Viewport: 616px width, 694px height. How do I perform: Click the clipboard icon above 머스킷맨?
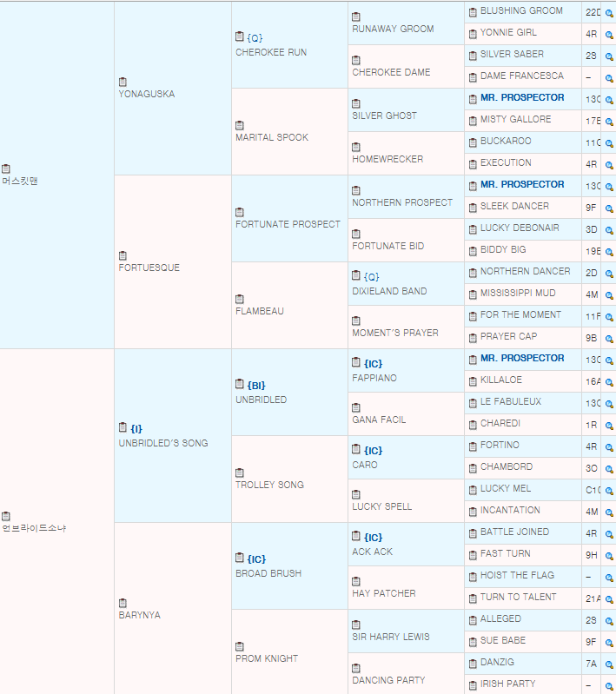pyautogui.click(x=6, y=169)
